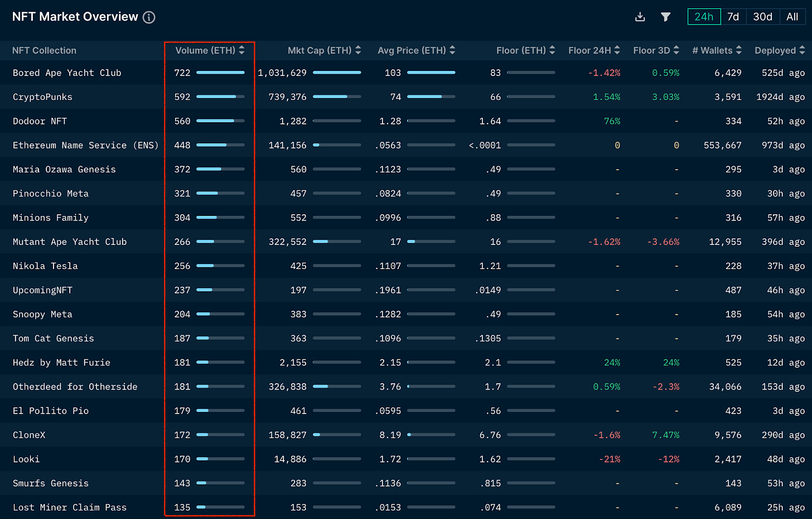Click the info icon beside NFT Market Overview

click(x=149, y=17)
